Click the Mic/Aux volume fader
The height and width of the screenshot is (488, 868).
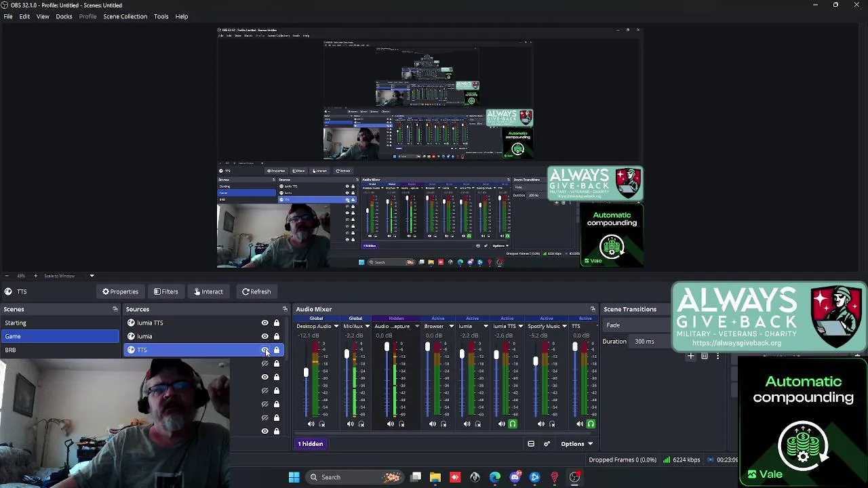coord(347,354)
